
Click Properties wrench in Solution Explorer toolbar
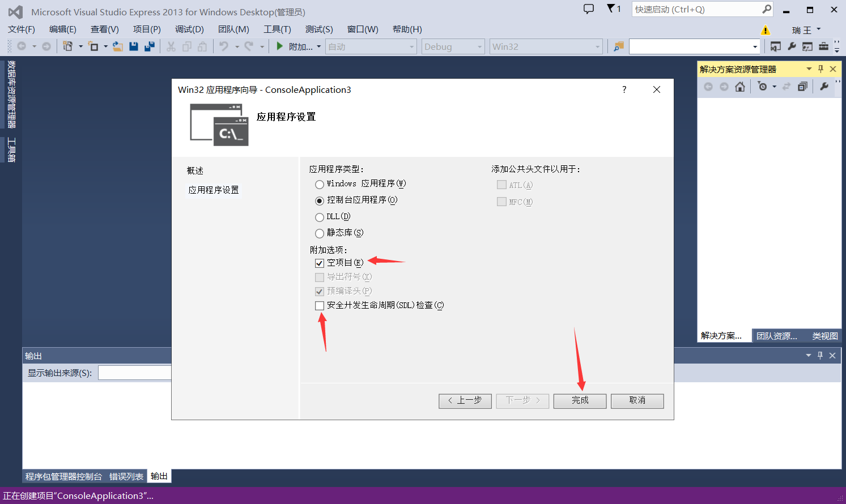pos(824,87)
